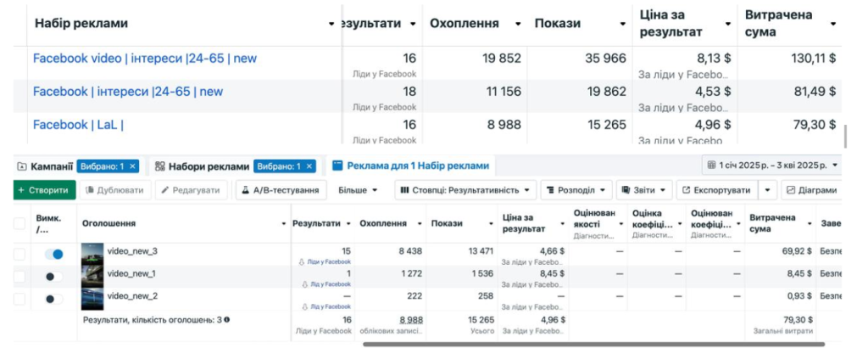Open the 'Facebook video | інтереси |24-65 | new' link

pyautogui.click(x=145, y=59)
